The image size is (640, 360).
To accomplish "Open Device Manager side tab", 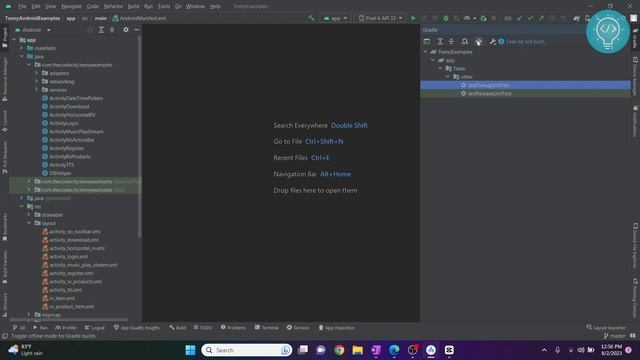I will tap(635, 76).
